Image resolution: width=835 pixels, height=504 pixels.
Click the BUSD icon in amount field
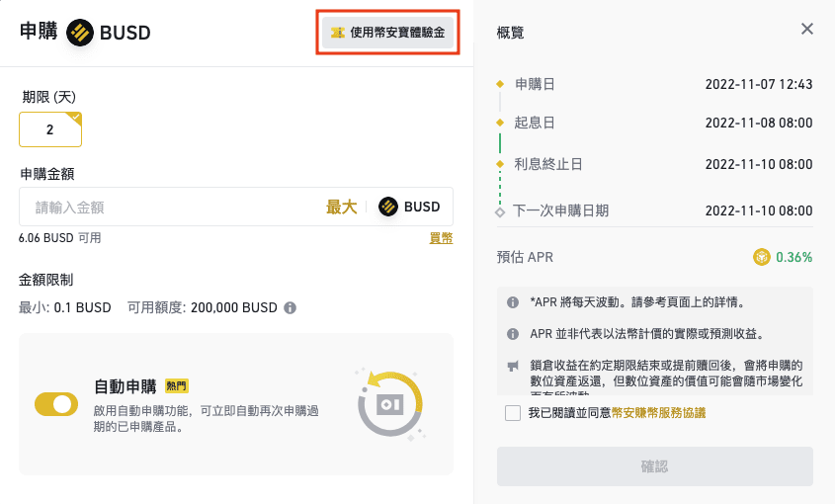pyautogui.click(x=388, y=207)
